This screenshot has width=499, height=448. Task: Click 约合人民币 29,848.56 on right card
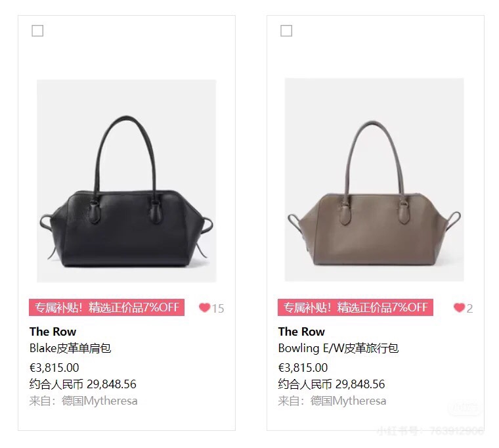332,384
